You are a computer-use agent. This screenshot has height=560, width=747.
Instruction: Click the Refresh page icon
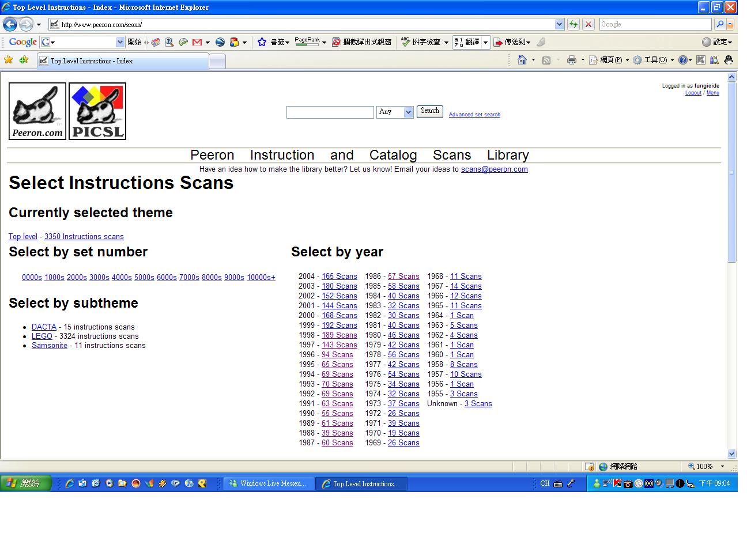(x=574, y=24)
